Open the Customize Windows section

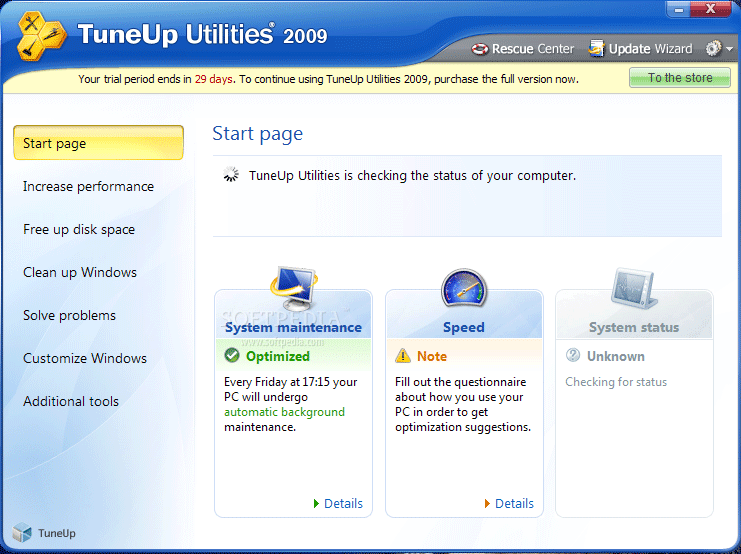click(85, 358)
